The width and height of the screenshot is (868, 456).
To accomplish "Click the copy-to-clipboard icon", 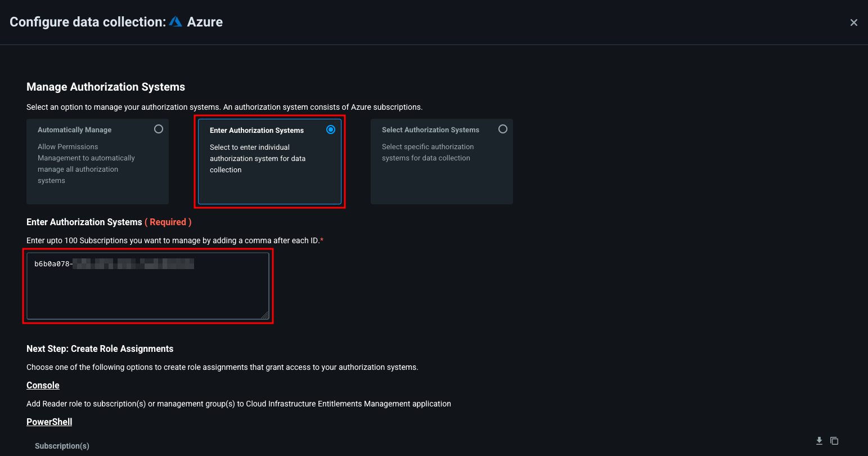I will coord(834,441).
